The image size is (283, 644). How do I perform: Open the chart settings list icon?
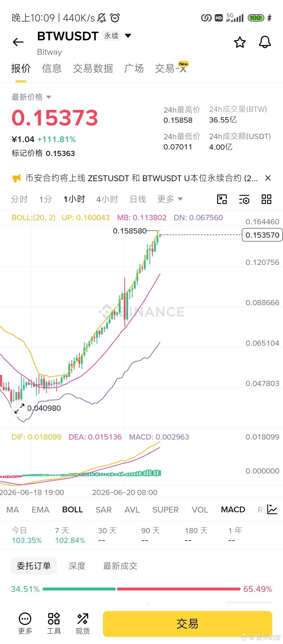coord(244,199)
